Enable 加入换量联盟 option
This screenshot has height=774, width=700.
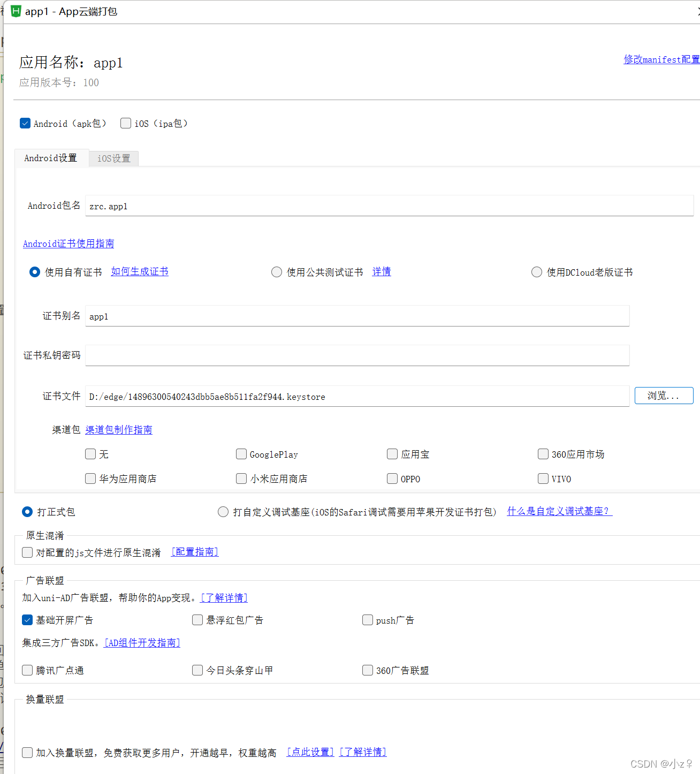click(27, 752)
